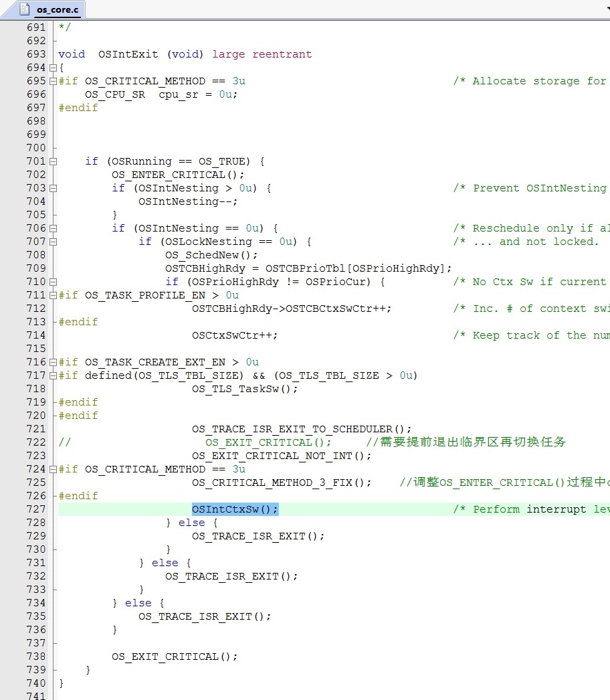Click the OSIntNesting--; statement

coord(188,202)
